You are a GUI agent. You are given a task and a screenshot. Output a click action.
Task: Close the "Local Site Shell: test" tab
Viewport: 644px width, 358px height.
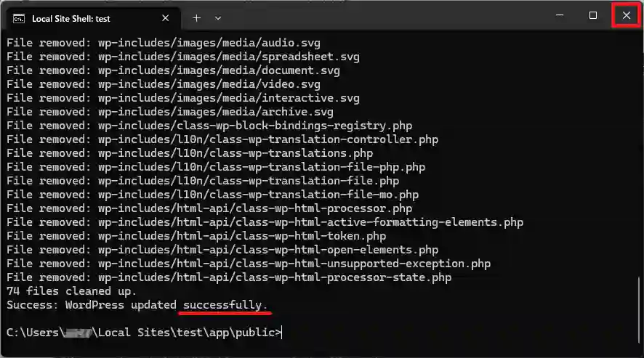166,17
